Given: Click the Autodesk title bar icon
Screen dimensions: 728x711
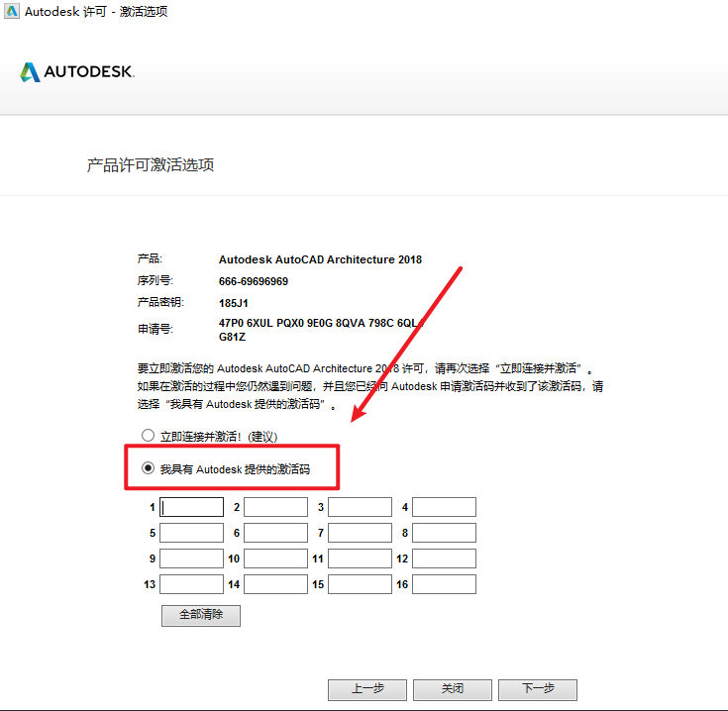Looking at the screenshot, I should point(11,11).
